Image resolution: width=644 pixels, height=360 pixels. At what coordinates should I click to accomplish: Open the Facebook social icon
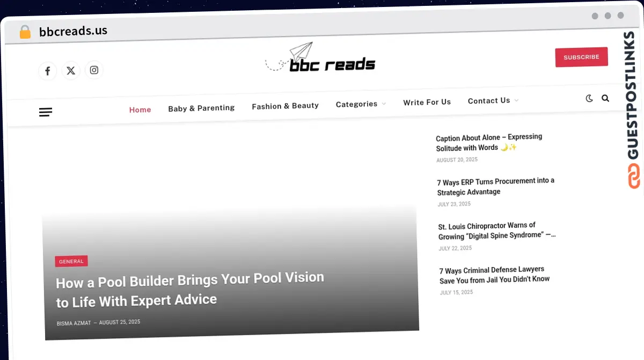pos(47,71)
